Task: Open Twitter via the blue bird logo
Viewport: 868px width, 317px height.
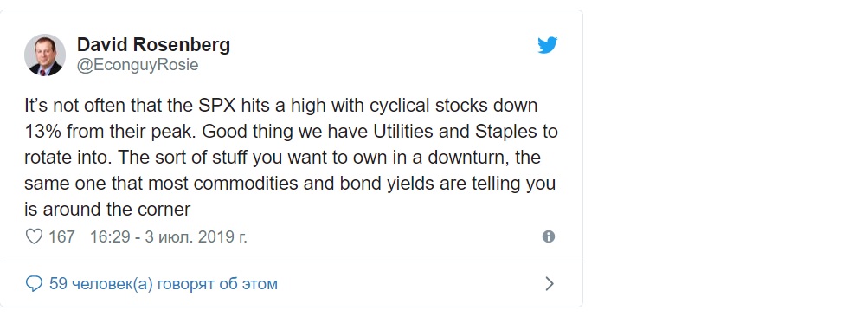Action: [x=547, y=45]
